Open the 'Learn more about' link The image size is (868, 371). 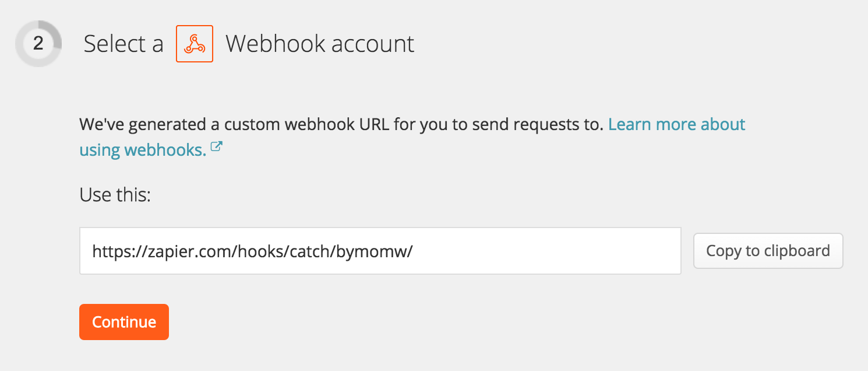tap(677, 124)
